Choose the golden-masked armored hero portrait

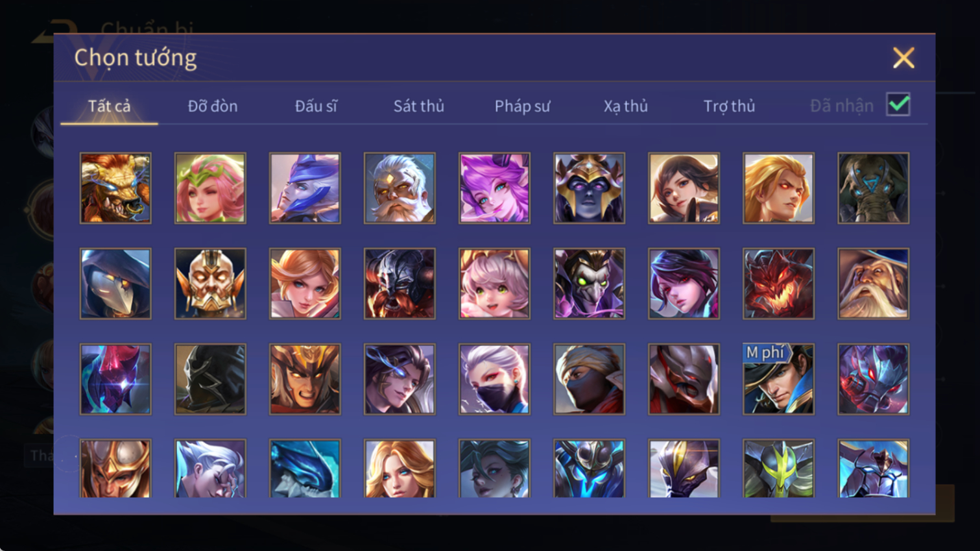(210, 284)
